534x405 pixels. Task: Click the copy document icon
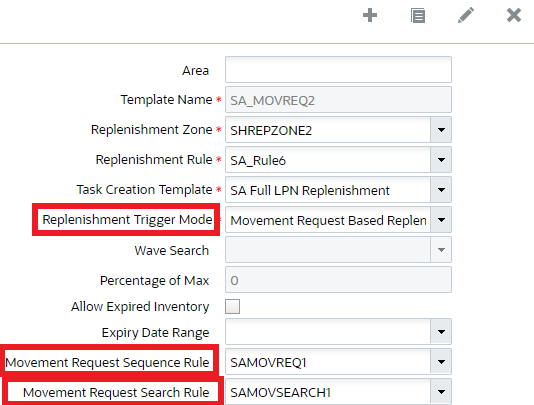pyautogui.click(x=418, y=16)
